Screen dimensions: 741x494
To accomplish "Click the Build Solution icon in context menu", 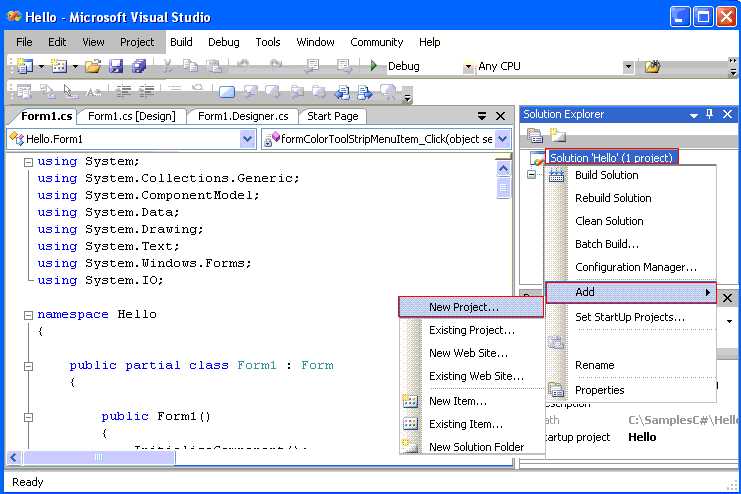I will point(557,175).
